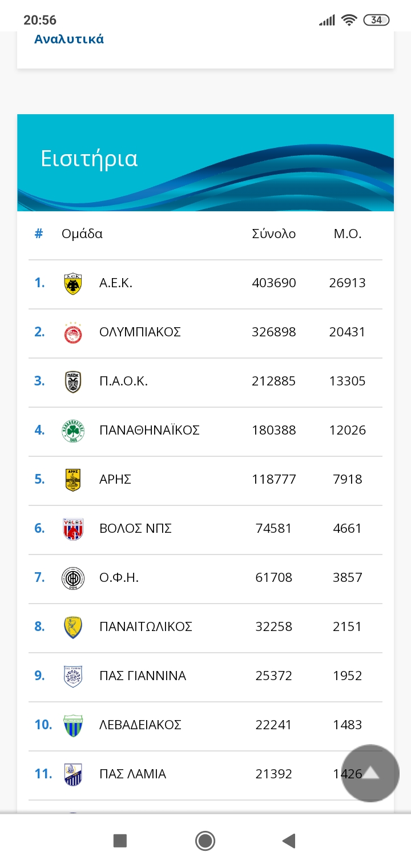Select the Σύνολο column header
The height and width of the screenshot is (868, 411).
pos(274,234)
